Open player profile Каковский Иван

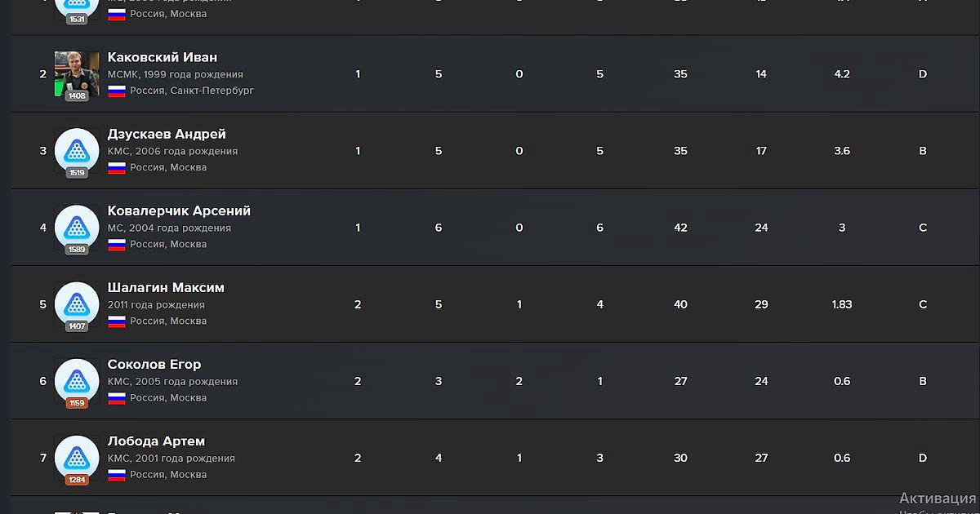pos(163,57)
